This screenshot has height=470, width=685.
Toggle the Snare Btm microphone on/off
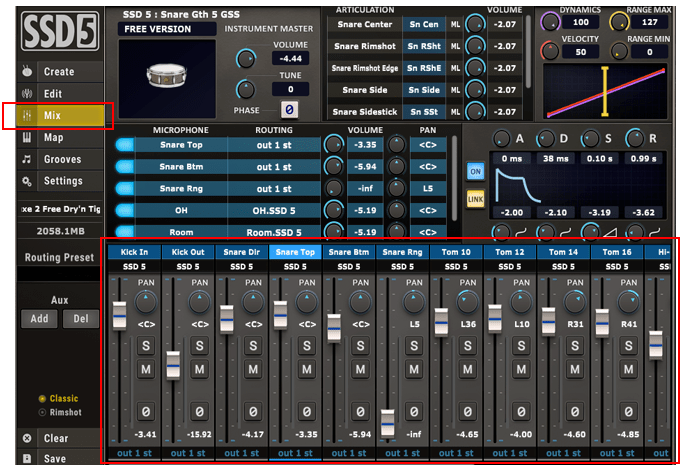125,166
